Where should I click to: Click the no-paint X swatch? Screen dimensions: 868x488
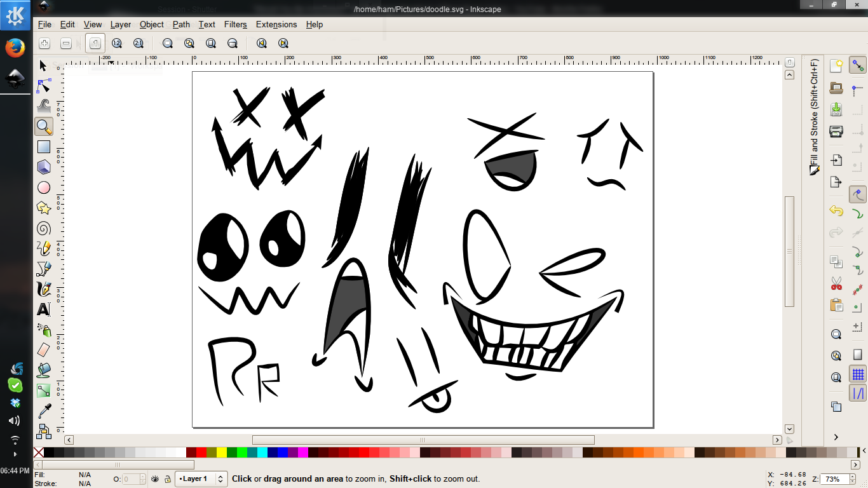(x=39, y=452)
